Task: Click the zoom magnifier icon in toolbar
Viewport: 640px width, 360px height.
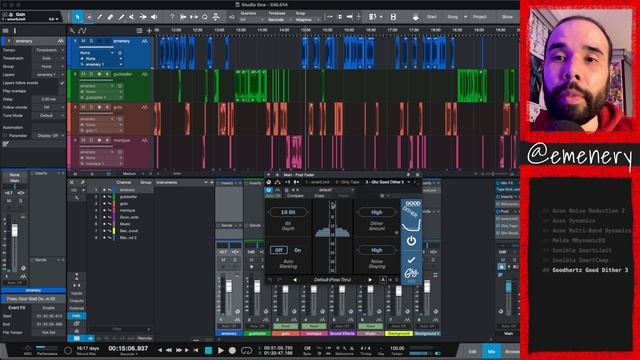Action: click(205, 17)
